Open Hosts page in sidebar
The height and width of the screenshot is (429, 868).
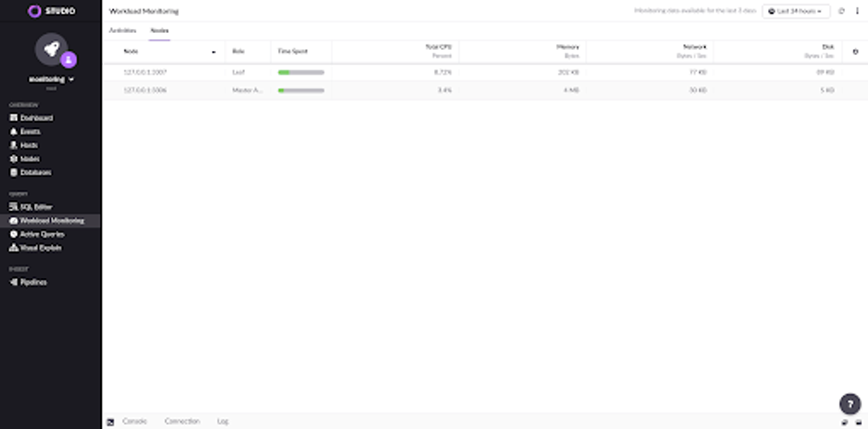tap(29, 145)
